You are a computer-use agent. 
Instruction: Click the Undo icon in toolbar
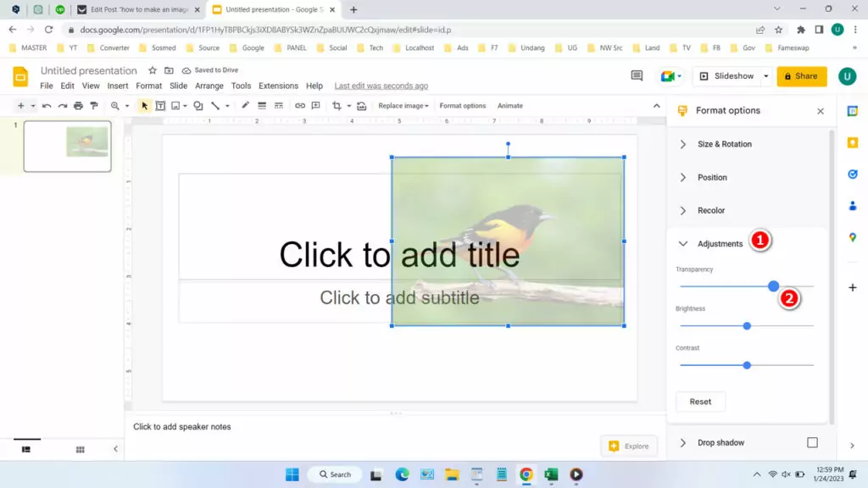pyautogui.click(x=47, y=106)
